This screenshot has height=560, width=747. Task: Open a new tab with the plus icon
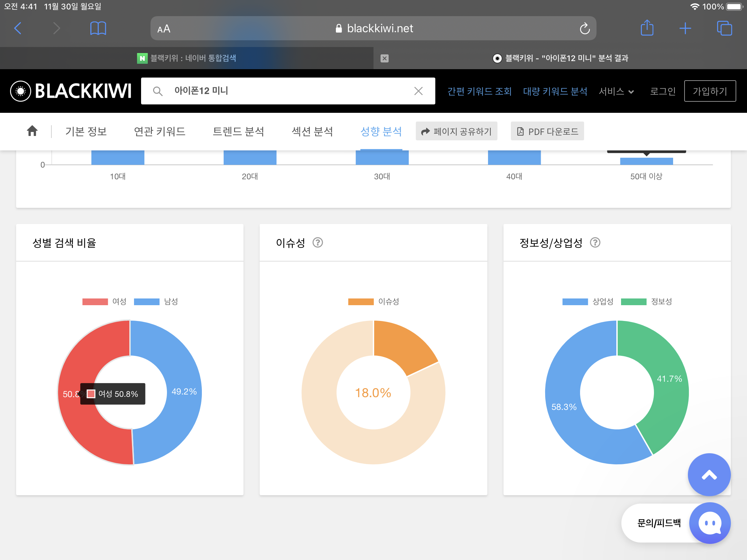pyautogui.click(x=685, y=28)
